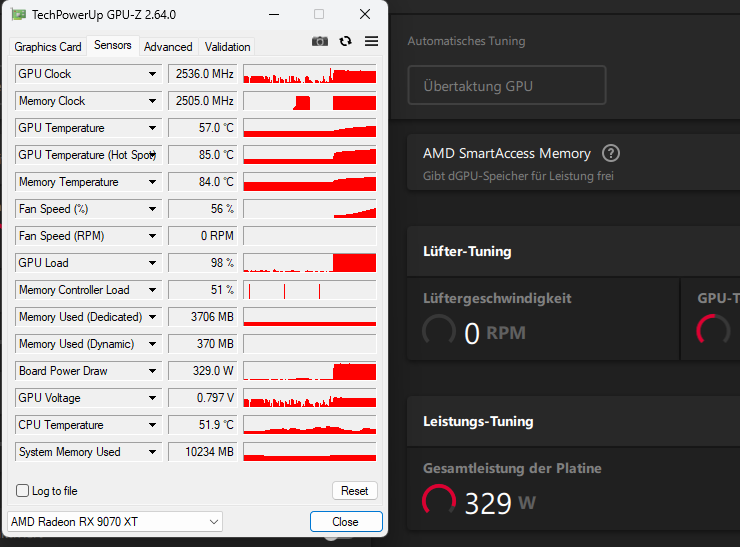The image size is (740, 547).
Task: Click the 329 W reading in Leistungs-Tuning
Action: [x=500, y=503]
